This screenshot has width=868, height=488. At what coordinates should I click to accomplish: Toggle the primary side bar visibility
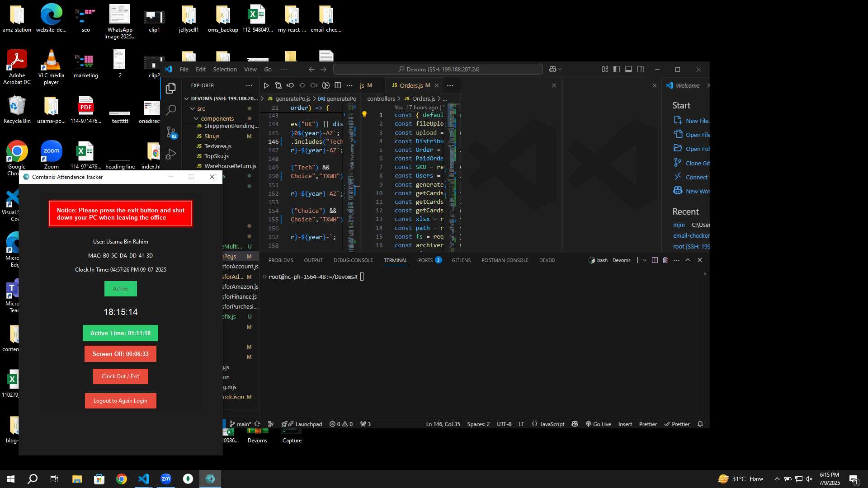(617, 69)
